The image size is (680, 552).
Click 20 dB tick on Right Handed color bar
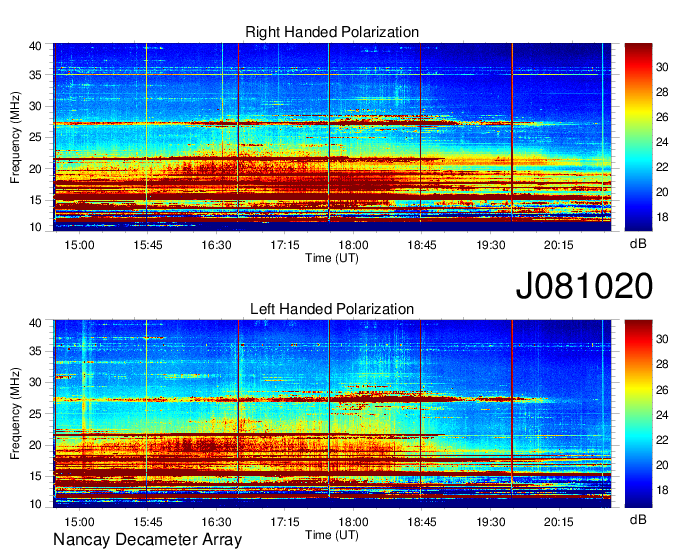coord(662,192)
